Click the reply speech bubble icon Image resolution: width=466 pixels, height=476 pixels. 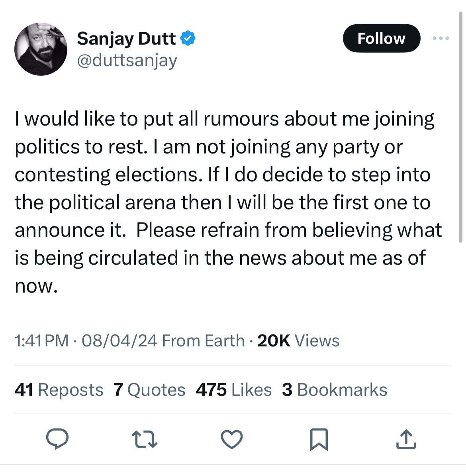pos(57,439)
